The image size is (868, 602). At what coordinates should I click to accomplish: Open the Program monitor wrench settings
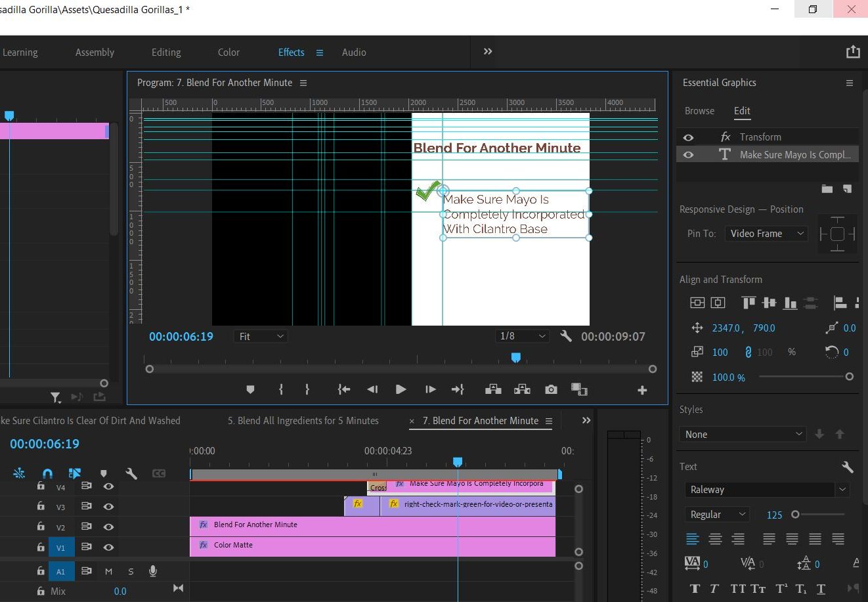[x=566, y=336]
